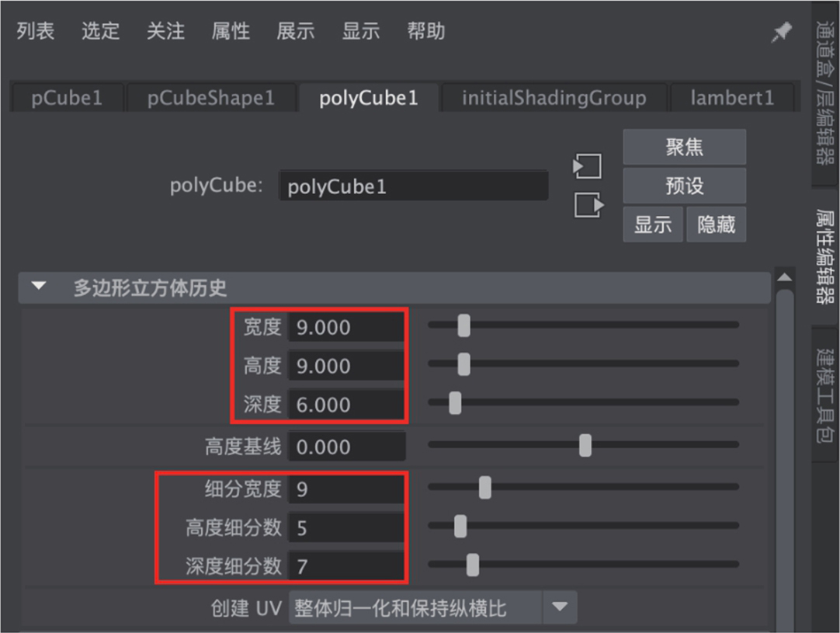Click the polyCube: label text

[217, 186]
